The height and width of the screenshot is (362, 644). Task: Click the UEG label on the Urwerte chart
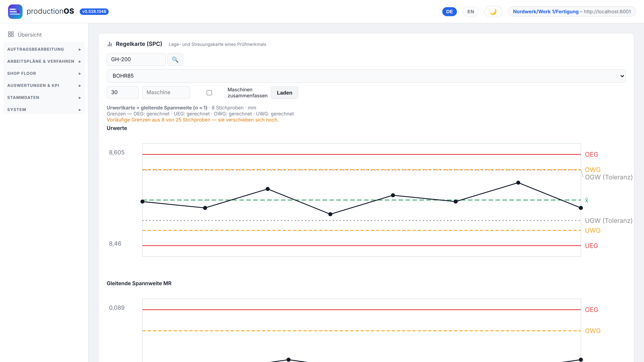591,246
